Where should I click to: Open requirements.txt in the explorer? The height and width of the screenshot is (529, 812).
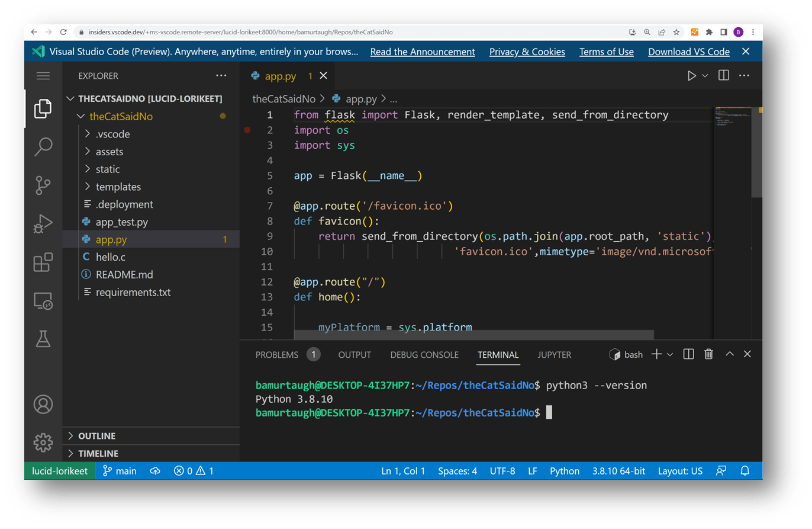(151, 292)
